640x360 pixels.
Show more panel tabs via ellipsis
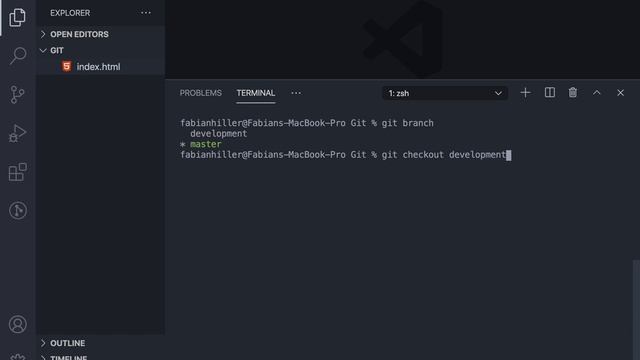[296, 93]
